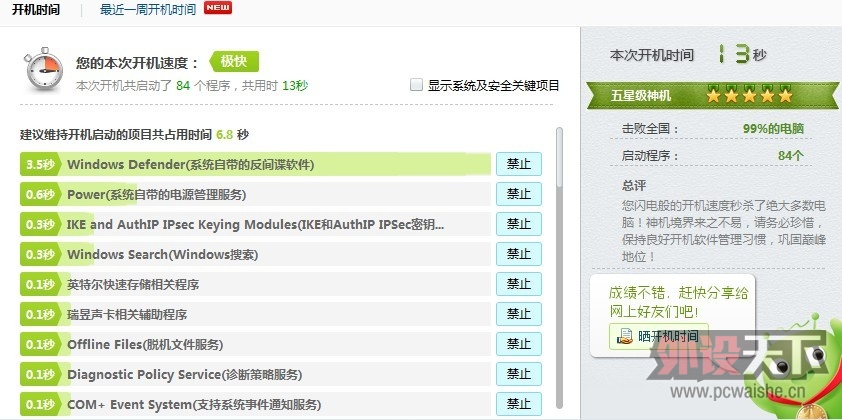Select the Power(系统自带的电源管理服务) row
The image size is (842, 420).
point(256,194)
